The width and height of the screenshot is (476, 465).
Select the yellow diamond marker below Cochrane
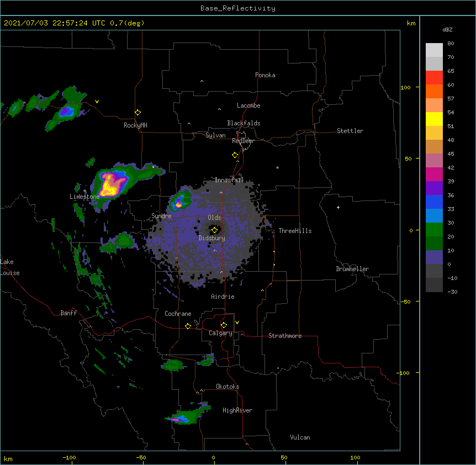click(188, 326)
